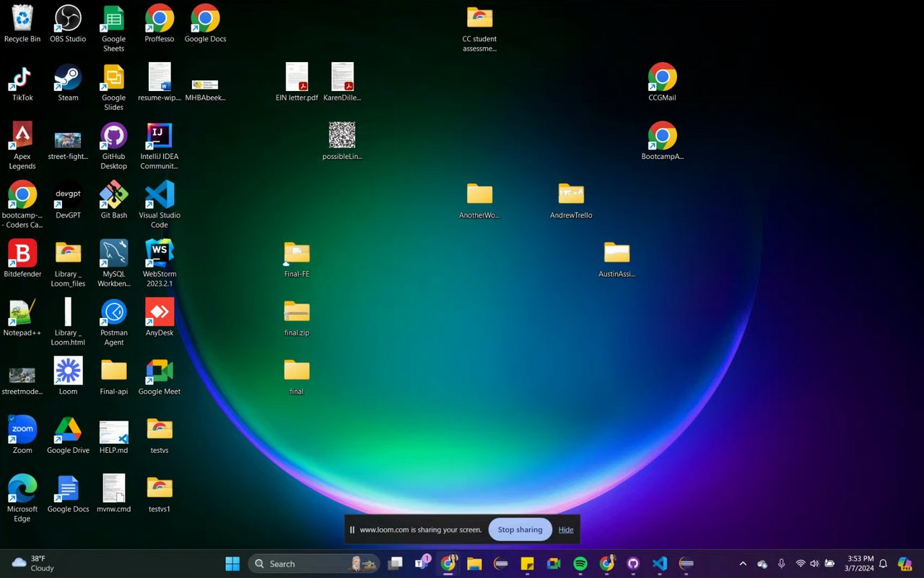The height and width of the screenshot is (578, 924).
Task: Open the Google Slides shortcut
Action: pos(113,87)
